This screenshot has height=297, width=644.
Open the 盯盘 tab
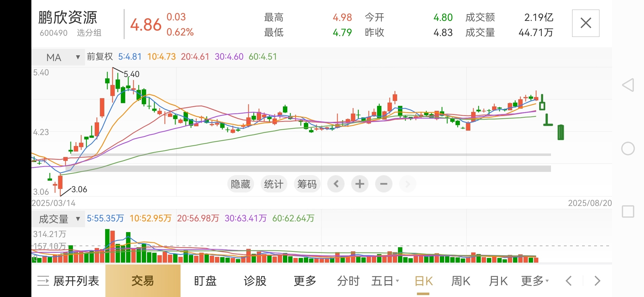coord(205,281)
